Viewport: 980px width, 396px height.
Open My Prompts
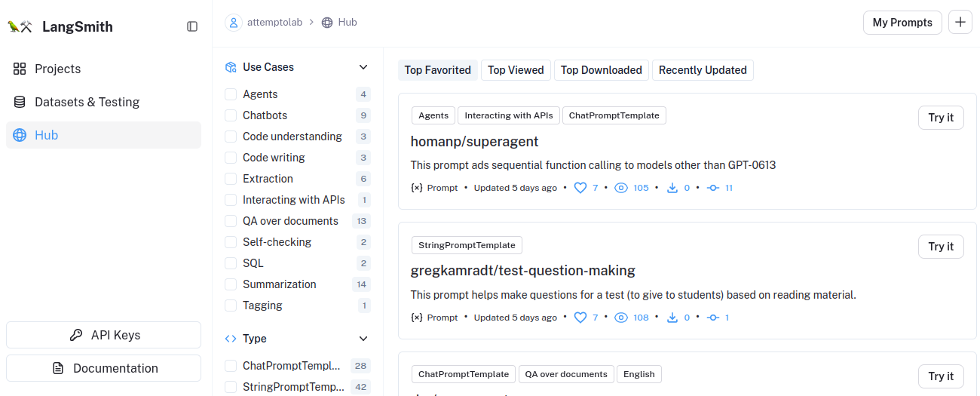pyautogui.click(x=902, y=23)
